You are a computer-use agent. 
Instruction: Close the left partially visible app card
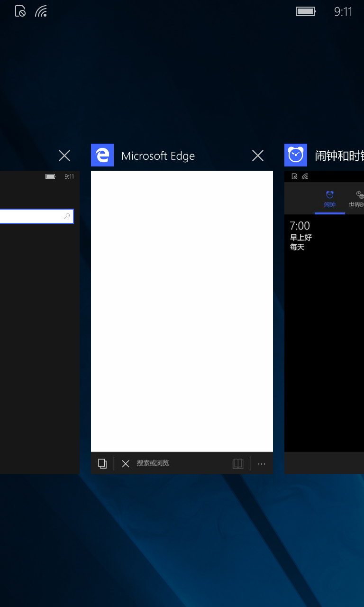64,156
